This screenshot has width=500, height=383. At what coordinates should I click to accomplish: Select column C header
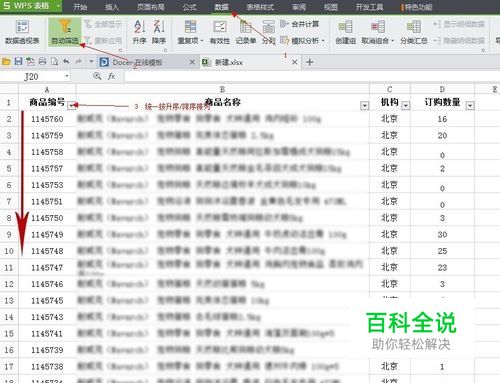coord(390,89)
